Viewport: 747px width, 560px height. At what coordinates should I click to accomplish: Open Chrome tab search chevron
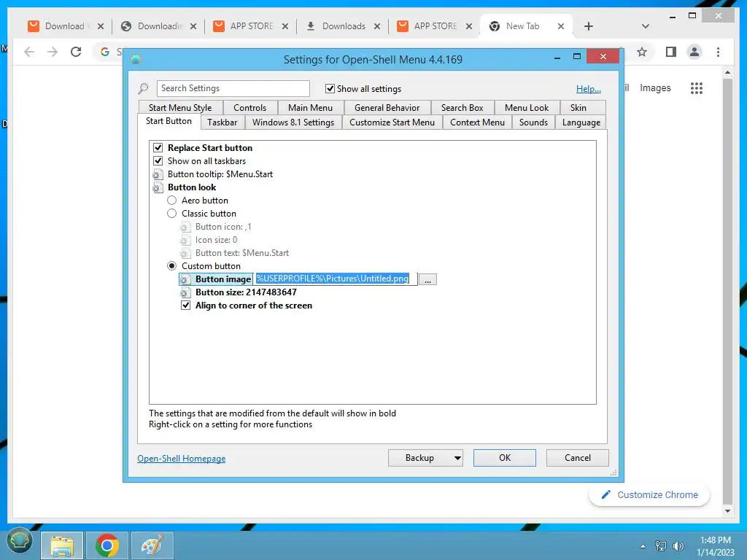tap(646, 26)
